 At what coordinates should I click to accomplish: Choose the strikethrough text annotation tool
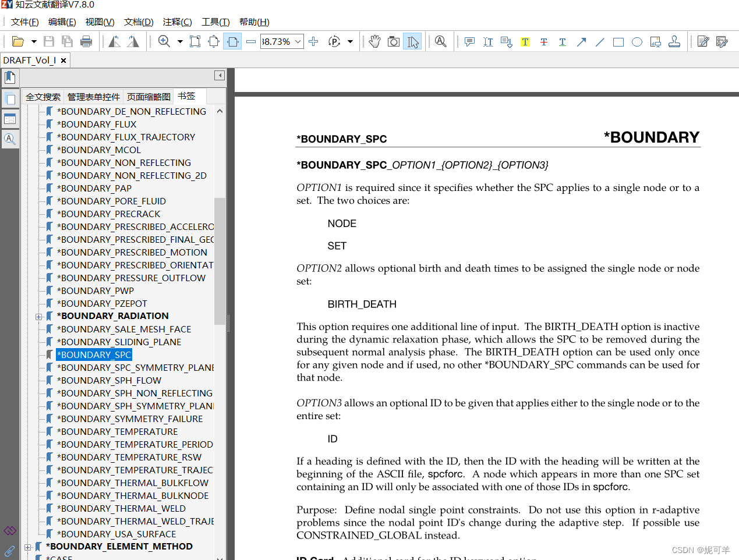point(544,42)
